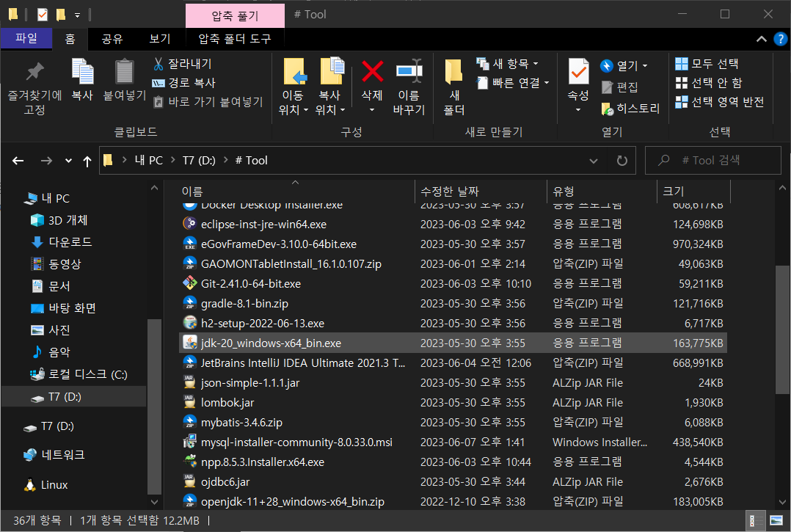This screenshot has height=532, width=791.
Task: Click the file list vertical scrollbar
Action: click(782, 329)
